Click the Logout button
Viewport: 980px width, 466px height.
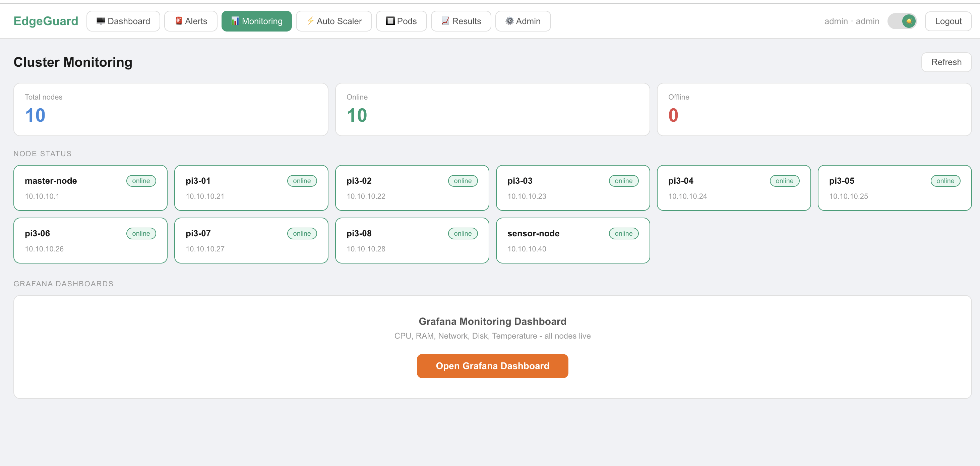point(948,21)
